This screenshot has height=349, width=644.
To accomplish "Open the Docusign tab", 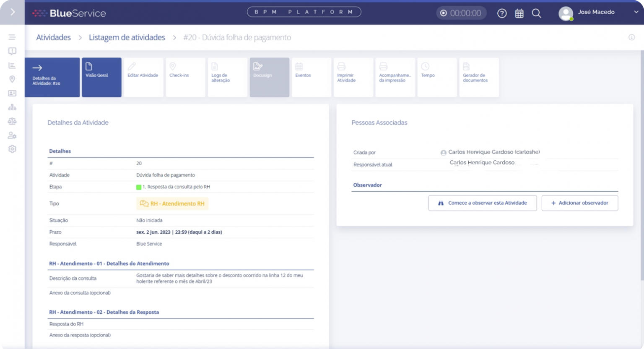I will tap(269, 77).
